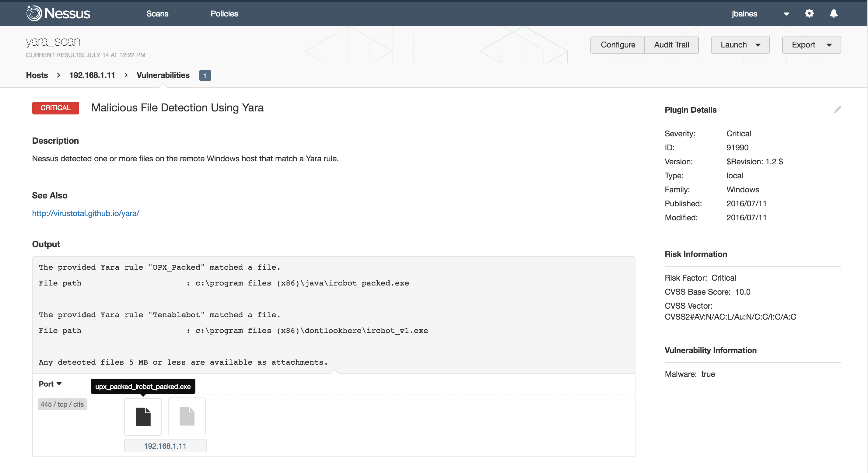Click the ircbot_packed.exe file path line
The height and width of the screenshot is (473, 868).
224,283
